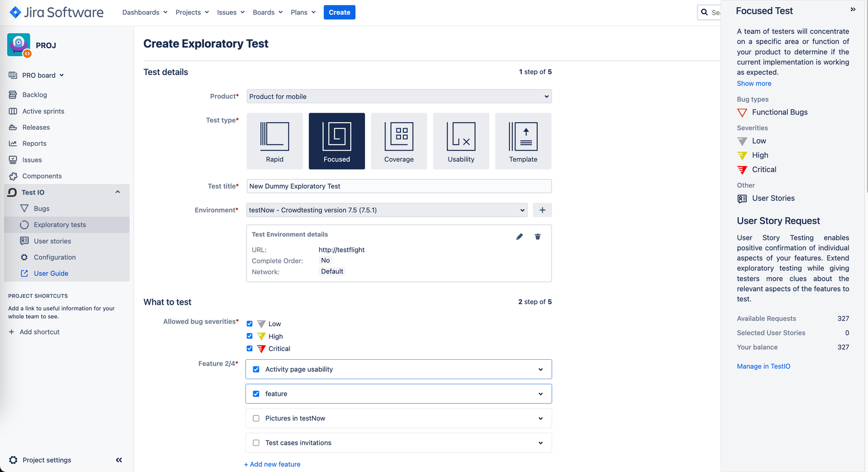Uncheck the 'feature' checkbox
The image size is (868, 472).
[x=256, y=394]
